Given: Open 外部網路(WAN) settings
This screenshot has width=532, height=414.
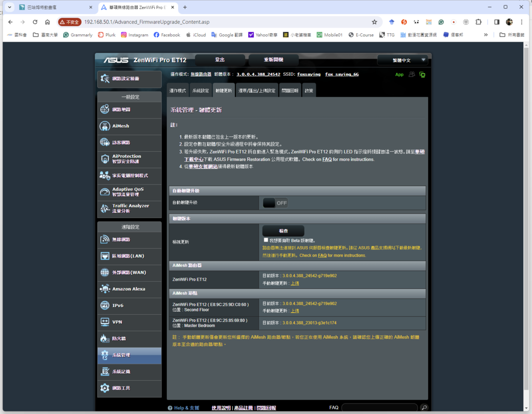Looking at the screenshot, I should [x=129, y=273].
